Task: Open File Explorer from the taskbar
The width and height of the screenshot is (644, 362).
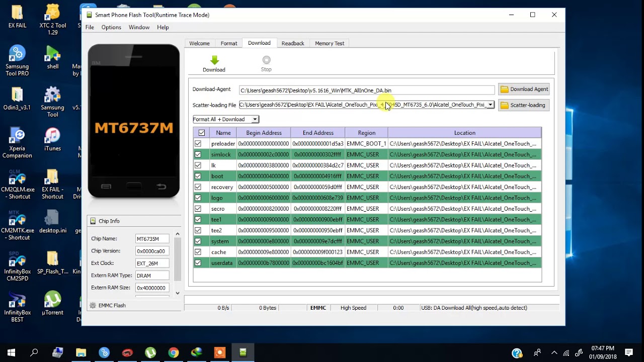Action: click(x=81, y=352)
